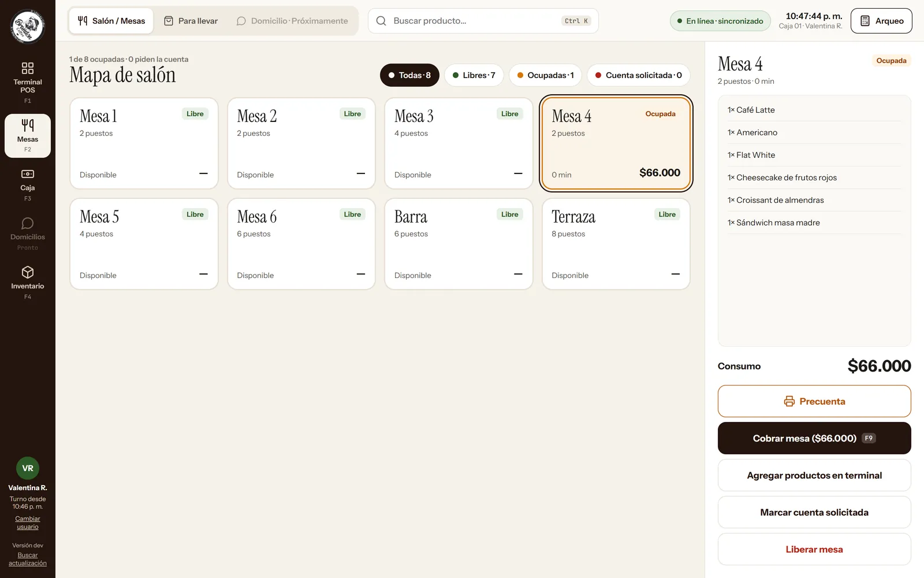Filter tables by Todas 8
Viewport: 924px width, 578px height.
coord(409,75)
